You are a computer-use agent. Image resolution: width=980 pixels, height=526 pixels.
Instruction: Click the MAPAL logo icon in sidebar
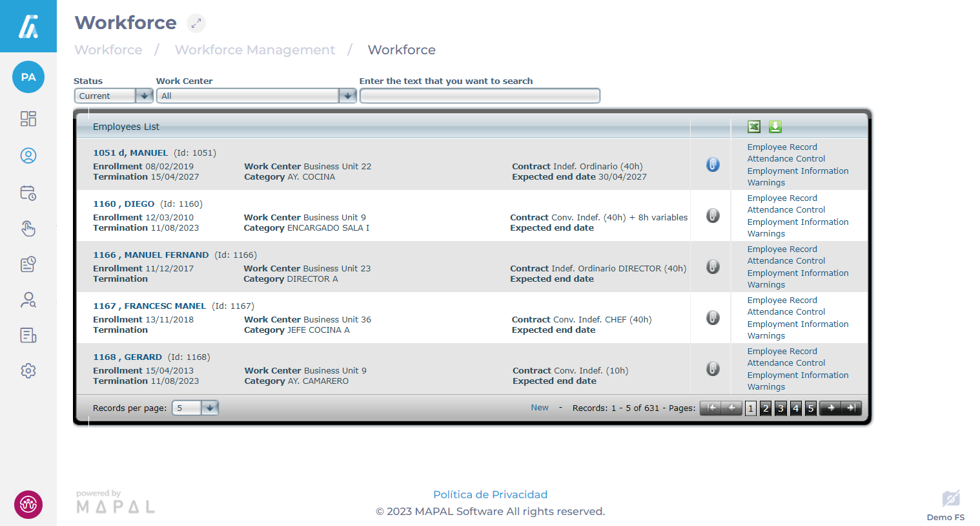click(x=28, y=26)
